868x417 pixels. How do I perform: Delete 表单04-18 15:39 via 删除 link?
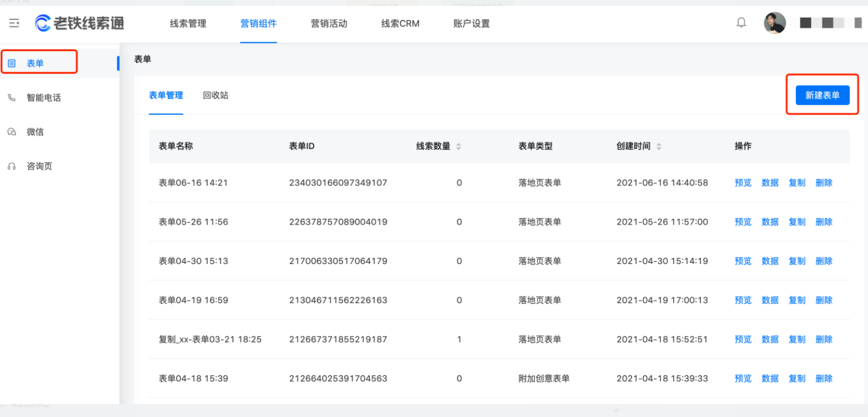(x=824, y=378)
